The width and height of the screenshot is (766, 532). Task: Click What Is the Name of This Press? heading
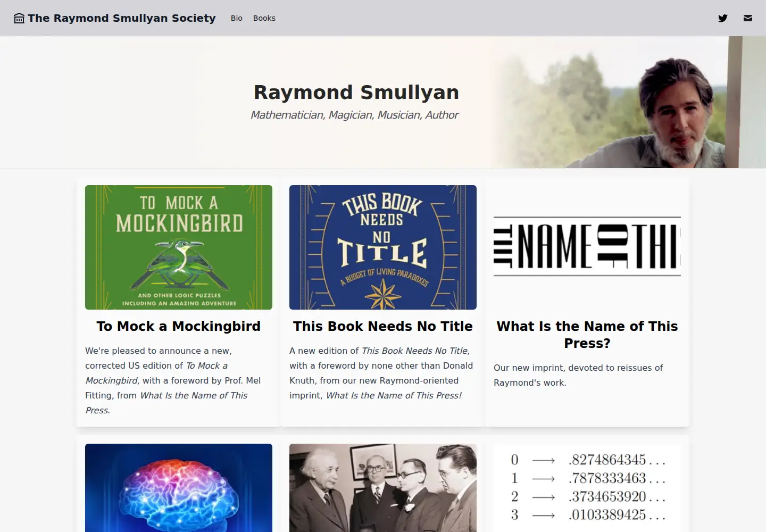click(587, 335)
